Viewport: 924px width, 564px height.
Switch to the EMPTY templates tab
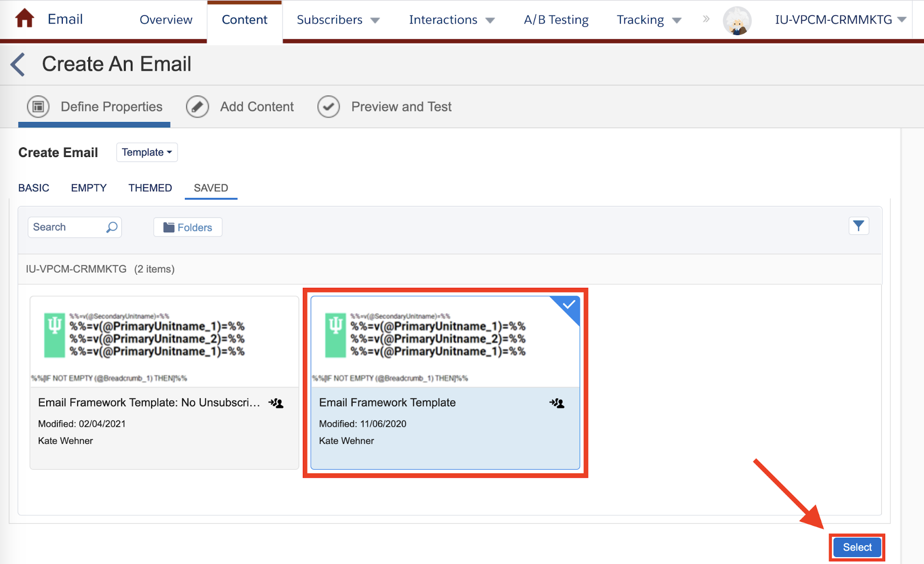[89, 188]
